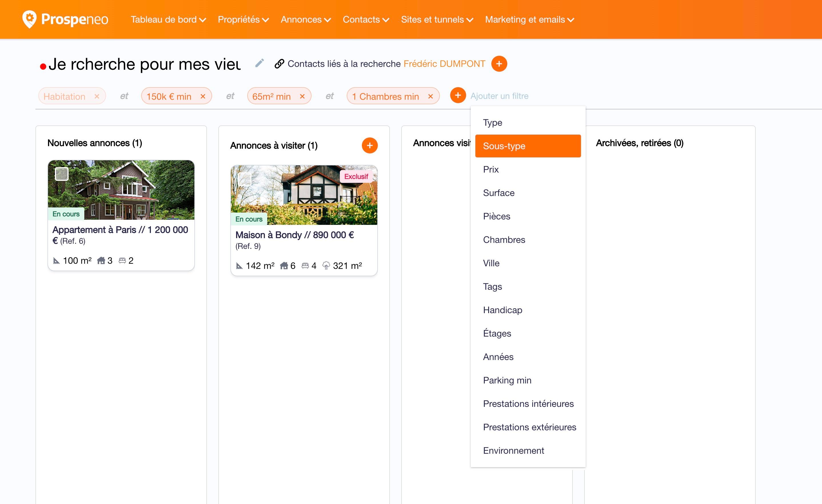Open Maison à Bondy listing title
The image size is (822, 504).
click(294, 235)
